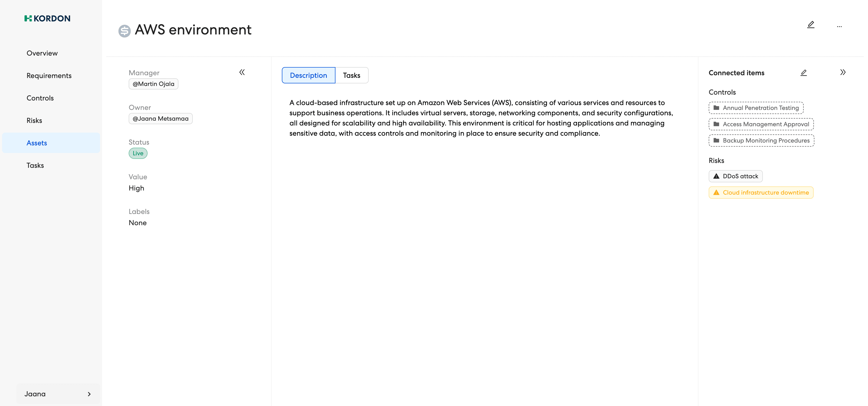Click the folder icon of Annual Penetration Testing

coord(716,108)
